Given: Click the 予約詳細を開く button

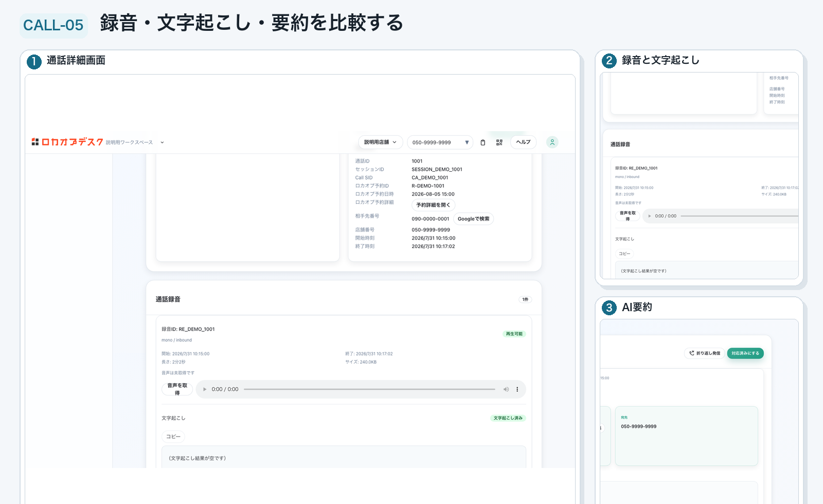Looking at the screenshot, I should point(433,205).
